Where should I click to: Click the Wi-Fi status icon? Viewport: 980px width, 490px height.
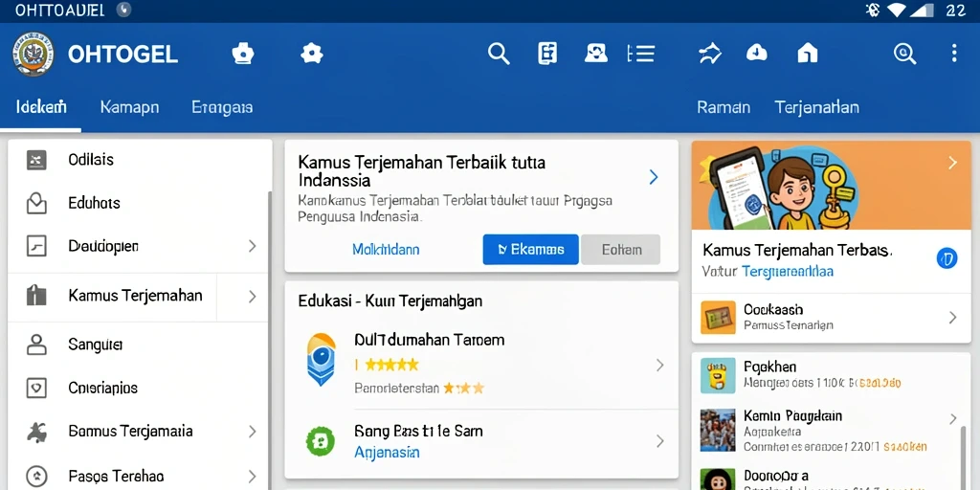(896, 10)
